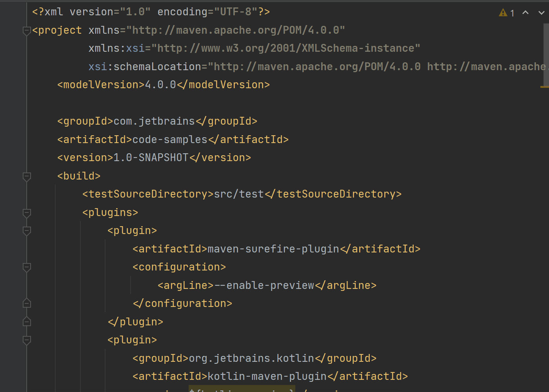Click the vertical scrollbar thumb
Image resolution: width=549 pixels, height=392 pixels.
[546, 55]
